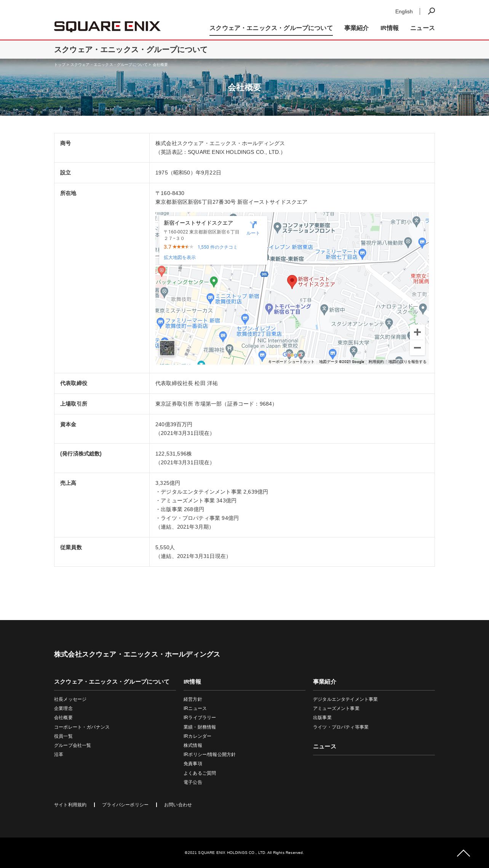Click the ミニストップ 新宿歌舞伎町店 shop marker
This screenshot has width=489, height=868.
coord(210,298)
